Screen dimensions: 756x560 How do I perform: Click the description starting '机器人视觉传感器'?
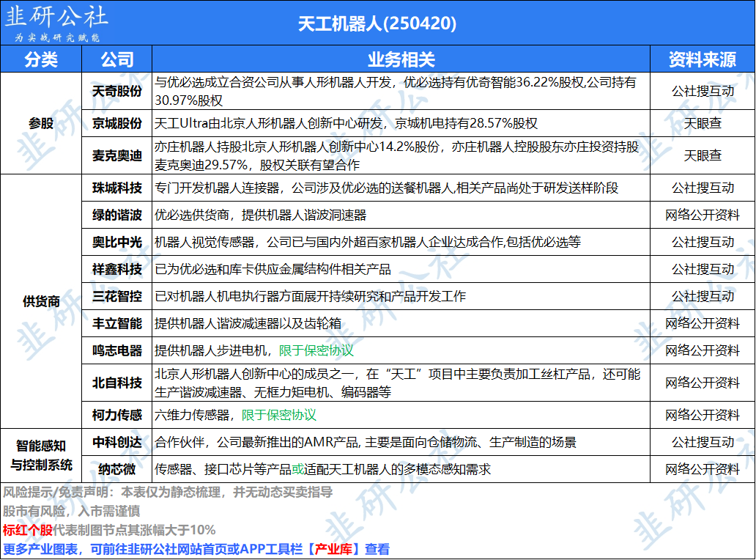click(x=368, y=242)
